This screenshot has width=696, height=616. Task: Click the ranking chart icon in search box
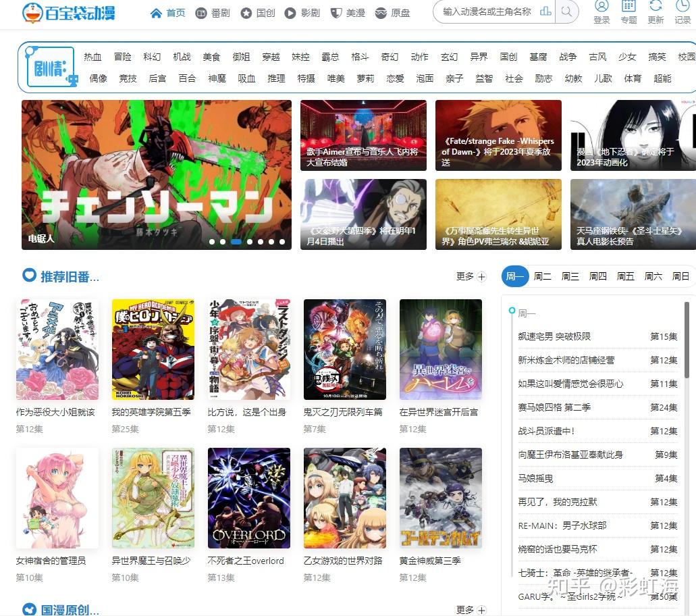point(545,11)
